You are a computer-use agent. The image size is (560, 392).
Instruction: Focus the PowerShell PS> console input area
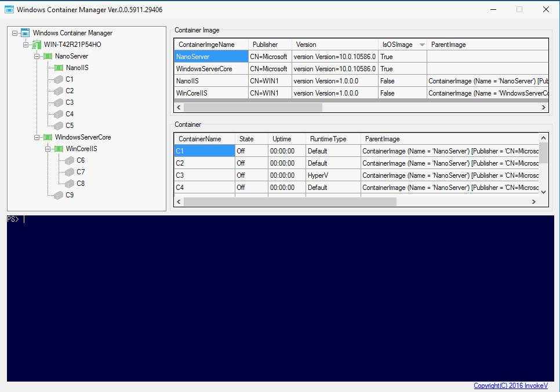pos(281,298)
